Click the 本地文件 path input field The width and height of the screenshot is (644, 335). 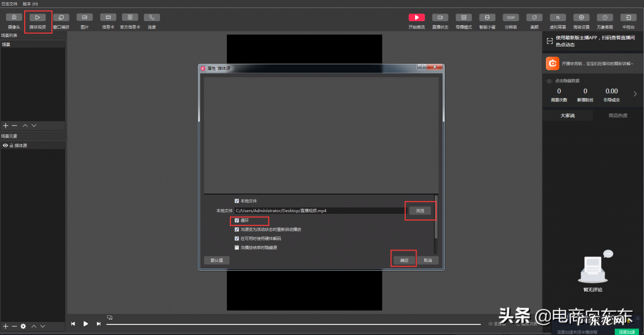click(x=320, y=211)
